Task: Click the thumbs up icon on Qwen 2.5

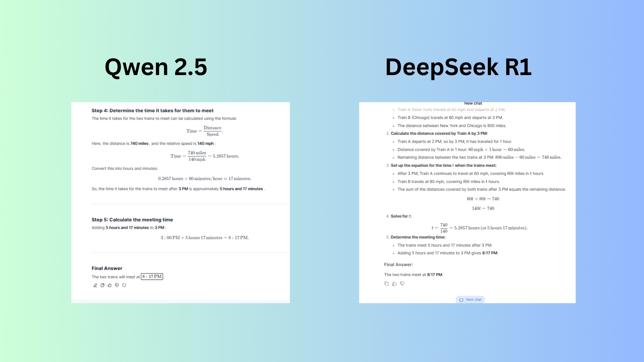Action: (109, 285)
